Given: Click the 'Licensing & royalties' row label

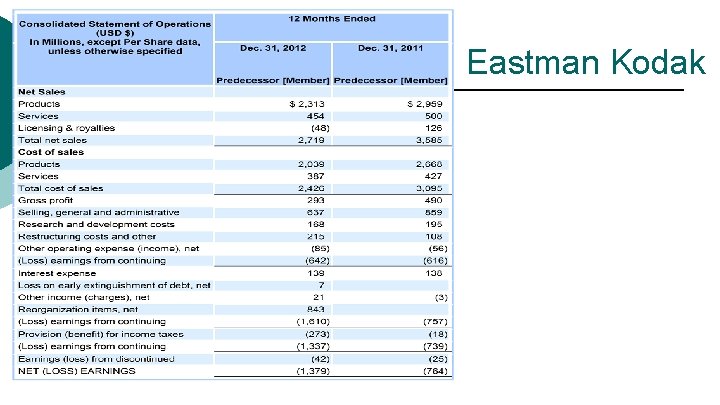Looking at the screenshot, I should pos(67,128).
